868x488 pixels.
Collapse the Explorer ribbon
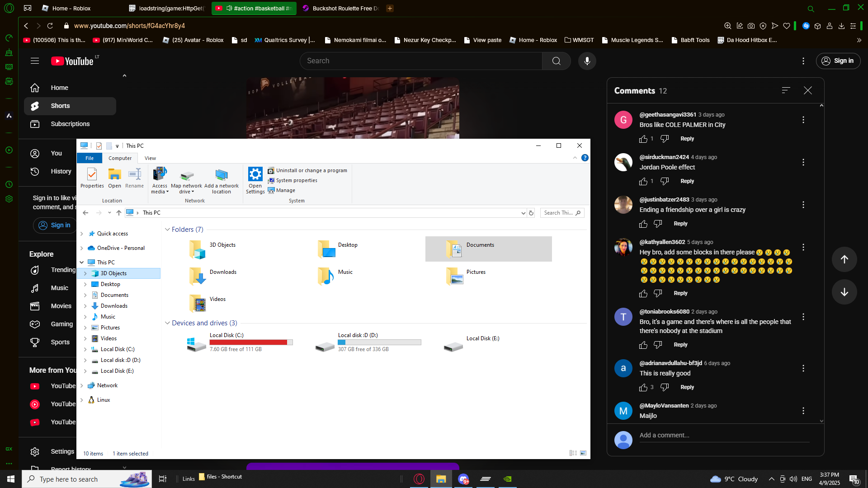click(x=575, y=158)
